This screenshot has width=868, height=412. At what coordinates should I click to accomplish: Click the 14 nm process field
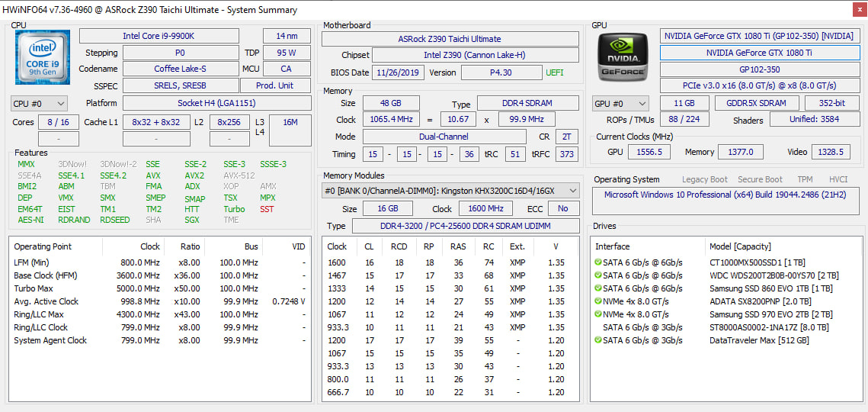287,36
